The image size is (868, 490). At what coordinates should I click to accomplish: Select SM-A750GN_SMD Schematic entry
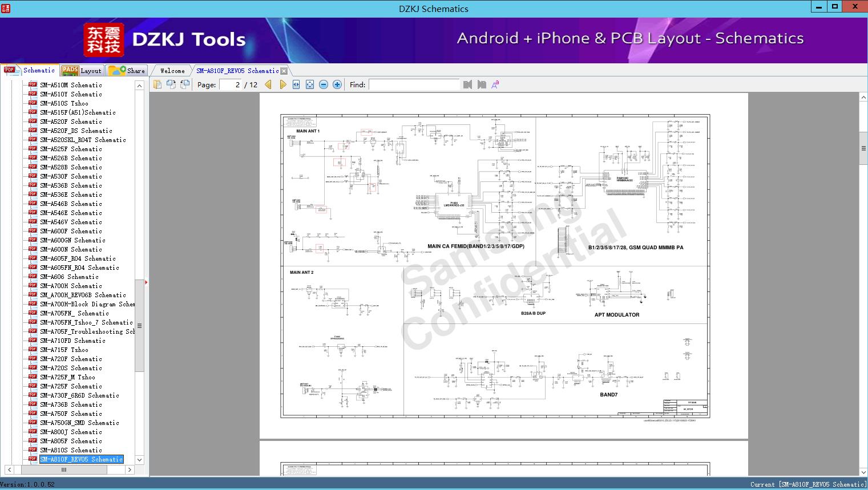79,423
